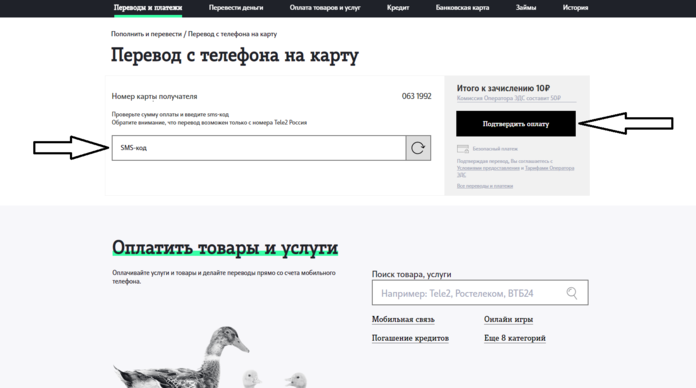
Task: View the История tab
Action: (575, 8)
